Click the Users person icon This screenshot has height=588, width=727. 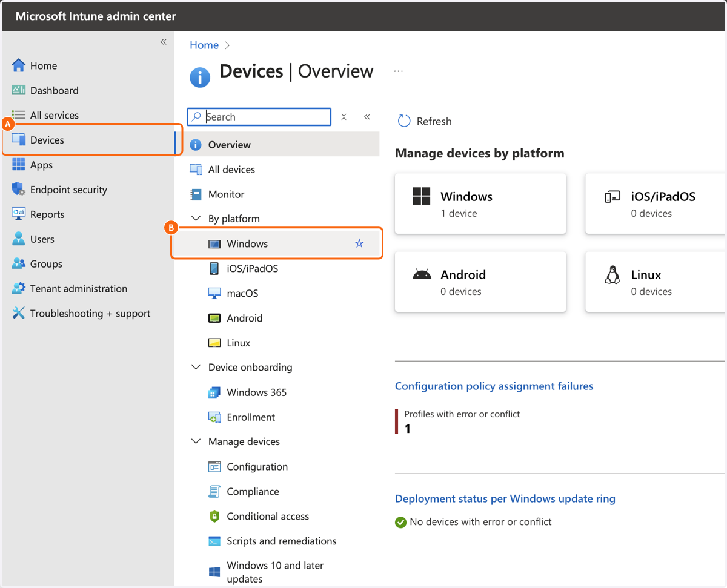19,239
